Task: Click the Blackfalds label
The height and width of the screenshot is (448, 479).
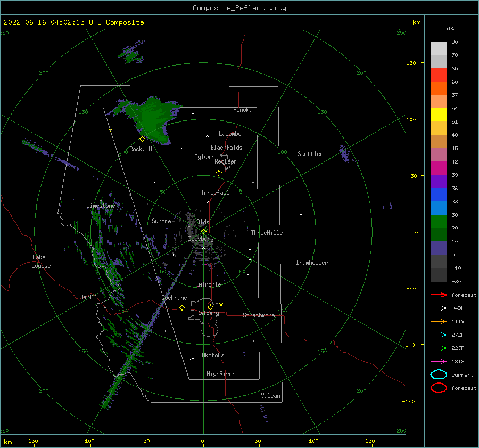Action: coord(226,148)
